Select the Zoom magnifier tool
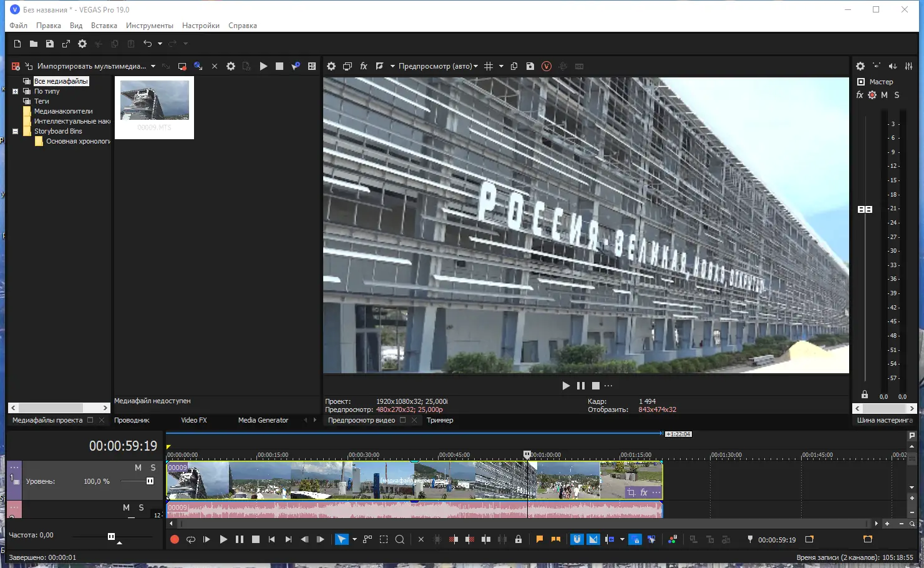Screen dimensions: 924x568 pos(400,539)
